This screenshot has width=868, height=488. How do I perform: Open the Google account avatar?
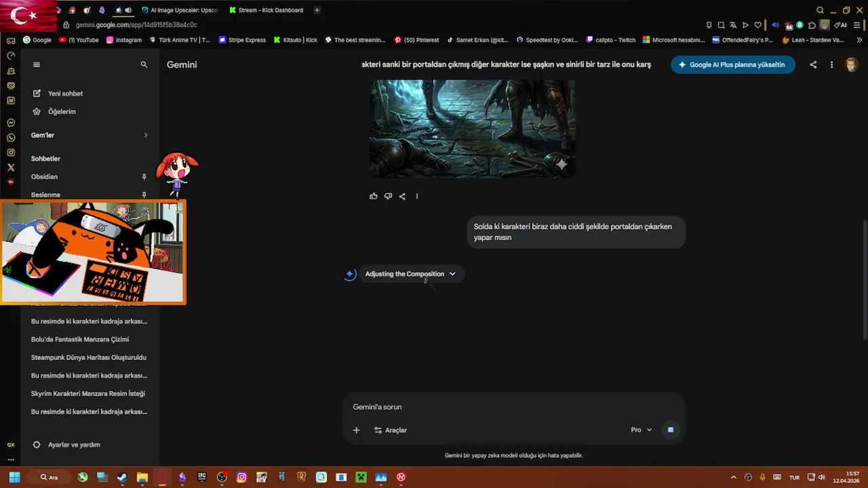tap(852, 64)
